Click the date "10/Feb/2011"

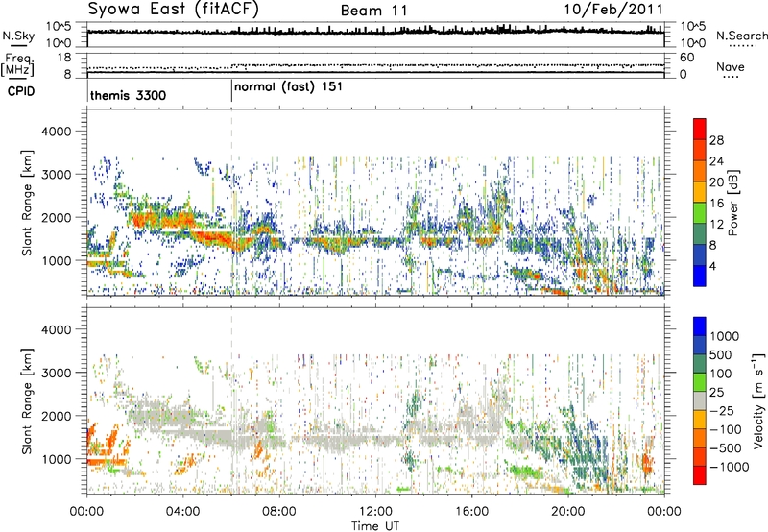coord(613,10)
